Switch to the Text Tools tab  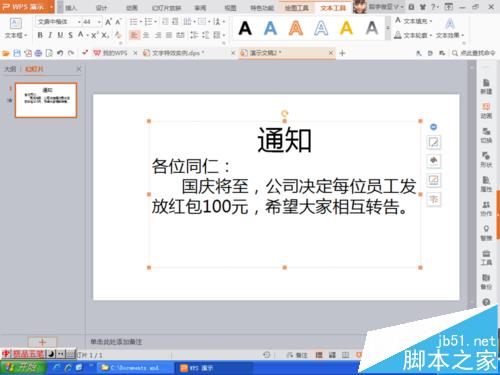[333, 8]
